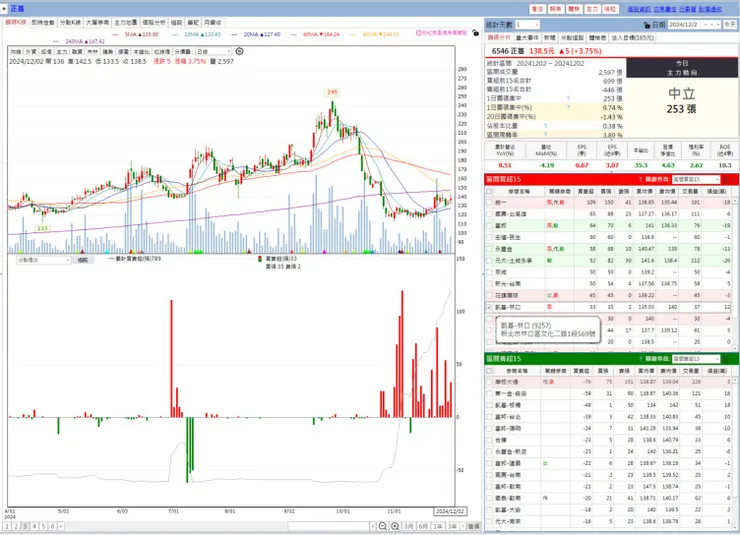Click the zoom in magnifier icon

coord(395,526)
